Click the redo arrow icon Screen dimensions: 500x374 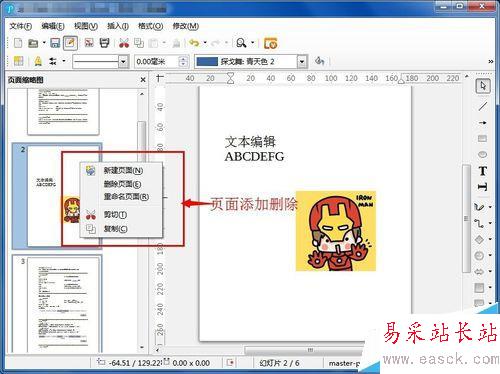(x=215, y=43)
